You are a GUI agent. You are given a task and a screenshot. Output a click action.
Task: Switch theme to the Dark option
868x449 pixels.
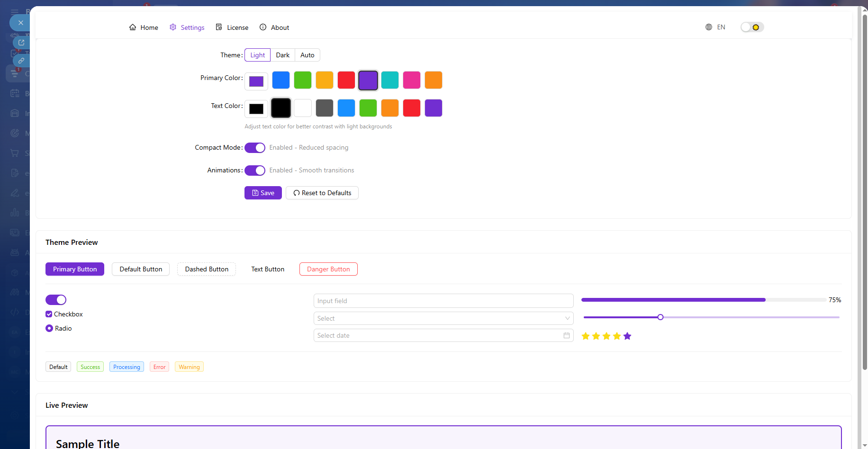(282, 55)
